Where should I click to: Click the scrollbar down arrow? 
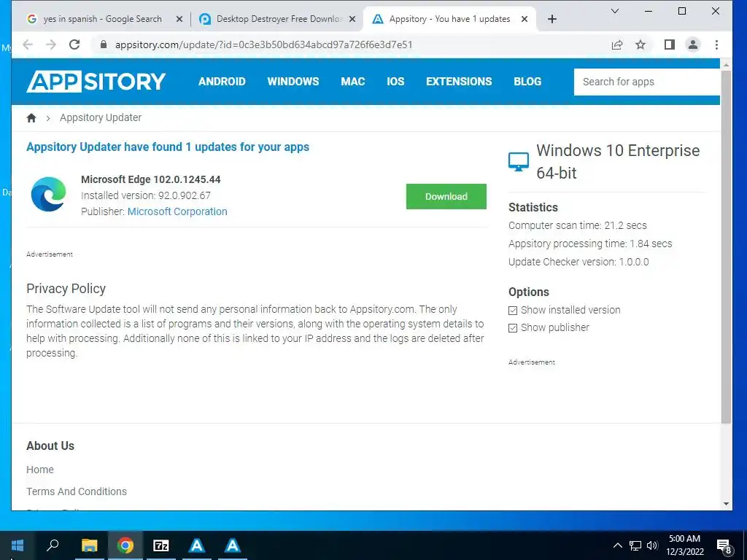(x=726, y=504)
